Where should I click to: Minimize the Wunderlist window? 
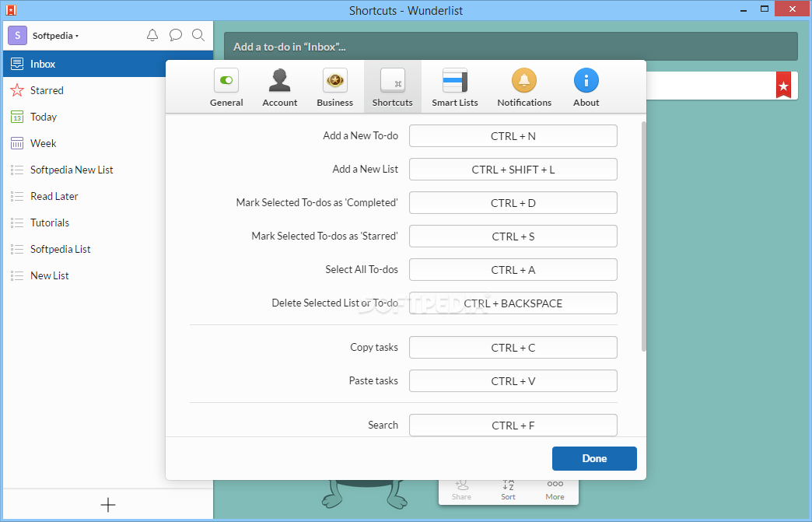(x=744, y=9)
